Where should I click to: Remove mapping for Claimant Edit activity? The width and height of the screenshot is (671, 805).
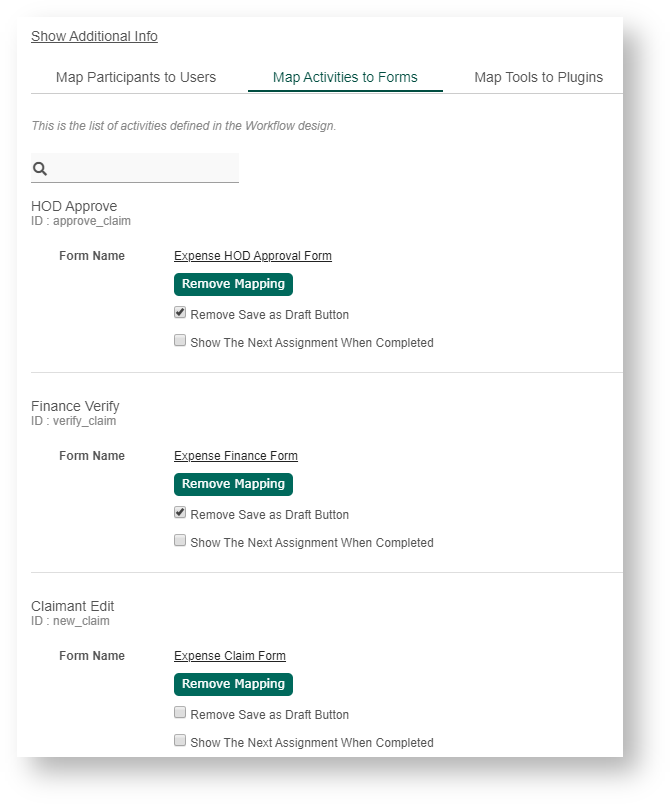233,684
